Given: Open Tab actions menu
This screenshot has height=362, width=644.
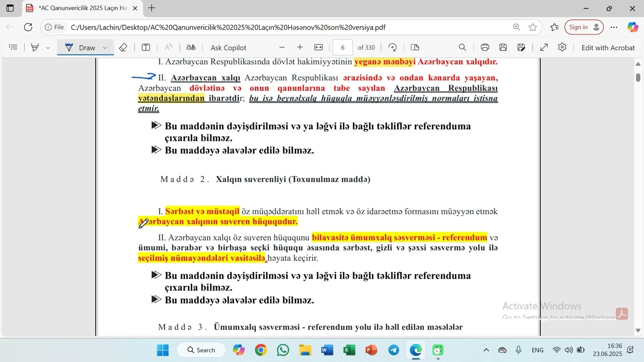Looking at the screenshot, I should tap(10, 8).
